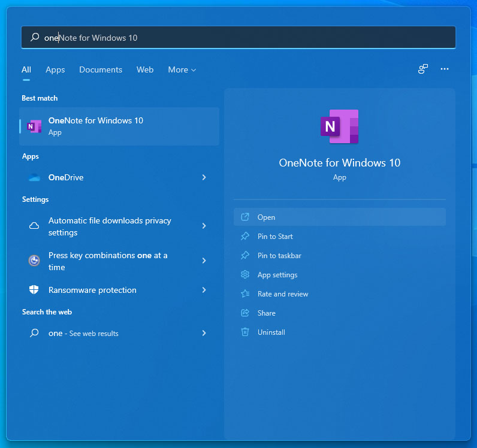Choose Share for OneNote
This screenshot has width=477, height=448.
tap(340, 313)
